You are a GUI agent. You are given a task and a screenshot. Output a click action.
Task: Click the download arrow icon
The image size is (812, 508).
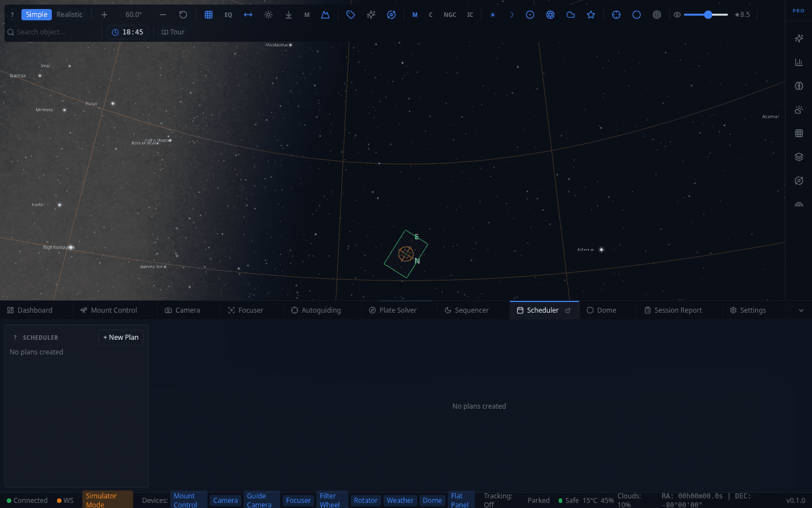point(289,15)
